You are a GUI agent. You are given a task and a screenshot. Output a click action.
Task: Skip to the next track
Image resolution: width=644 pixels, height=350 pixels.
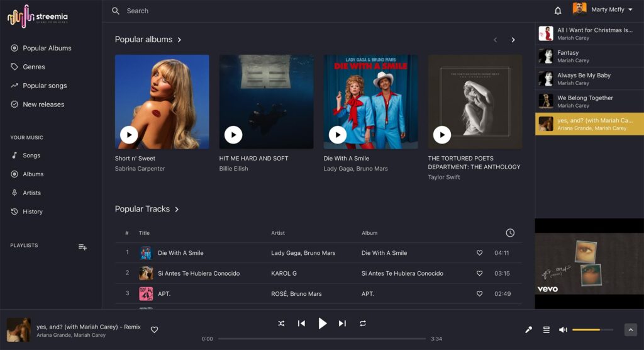pyautogui.click(x=342, y=324)
